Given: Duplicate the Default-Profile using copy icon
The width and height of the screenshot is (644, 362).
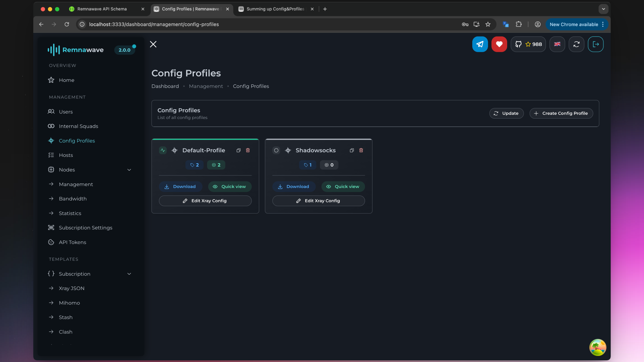Looking at the screenshot, I should (x=238, y=150).
